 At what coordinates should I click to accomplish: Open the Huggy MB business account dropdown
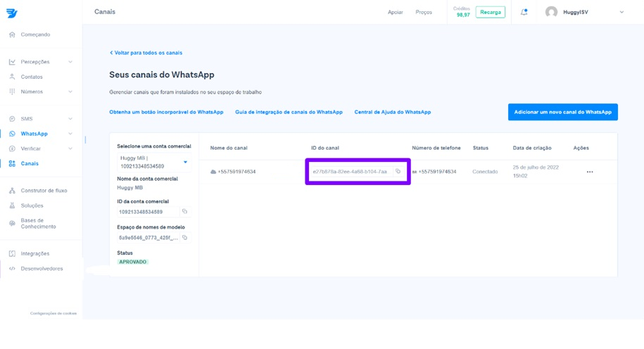[153, 162]
